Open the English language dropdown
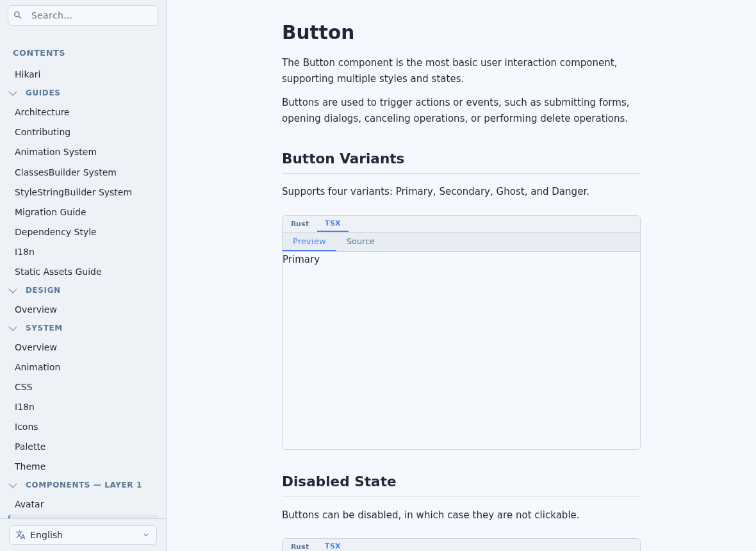 pos(83,535)
